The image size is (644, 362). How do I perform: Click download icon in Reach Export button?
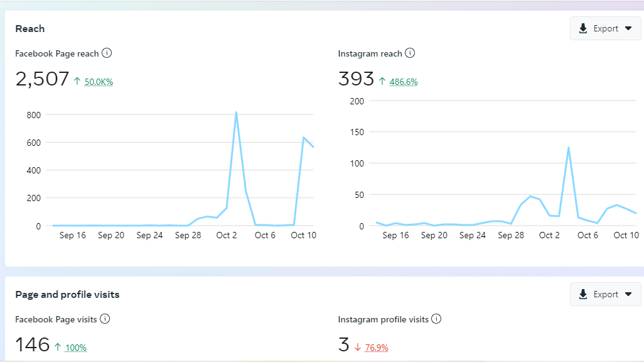point(583,28)
